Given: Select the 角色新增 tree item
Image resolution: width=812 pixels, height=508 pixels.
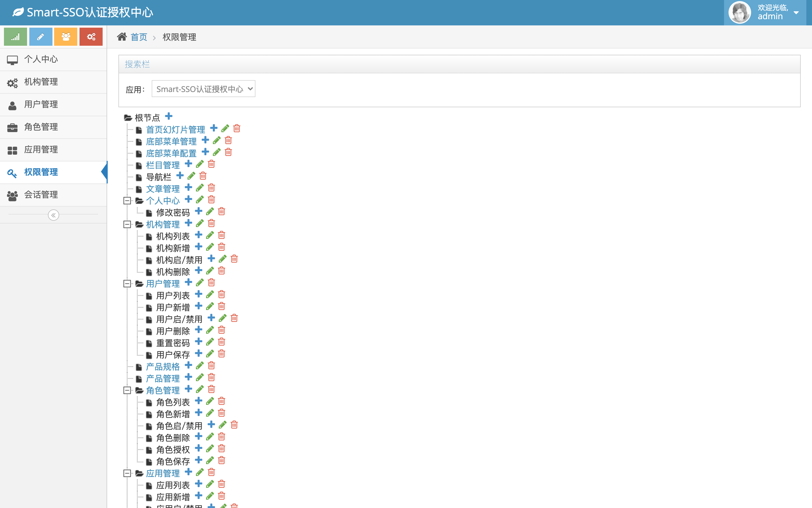Looking at the screenshot, I should [173, 414].
